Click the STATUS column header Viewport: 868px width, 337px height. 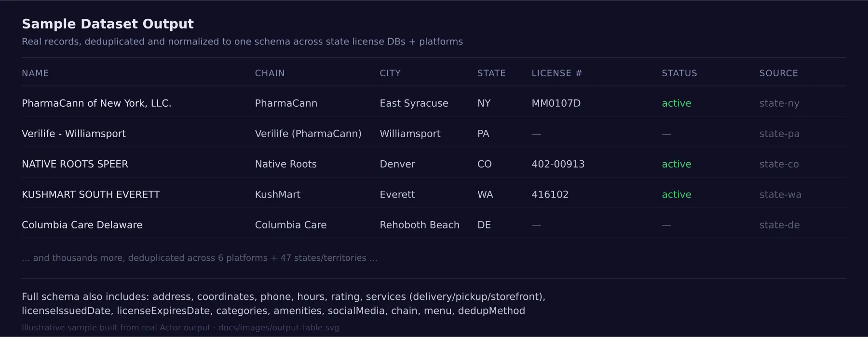679,73
